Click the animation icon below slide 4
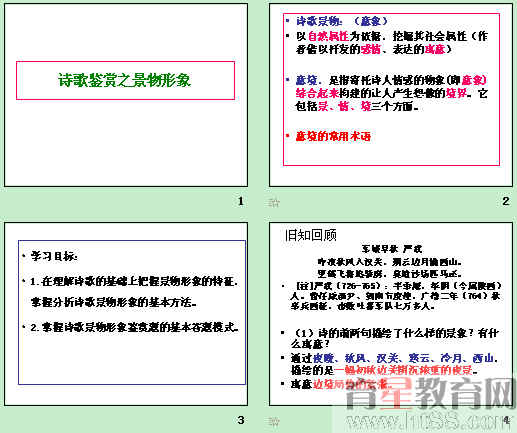The width and height of the screenshot is (517, 433). (x=274, y=421)
